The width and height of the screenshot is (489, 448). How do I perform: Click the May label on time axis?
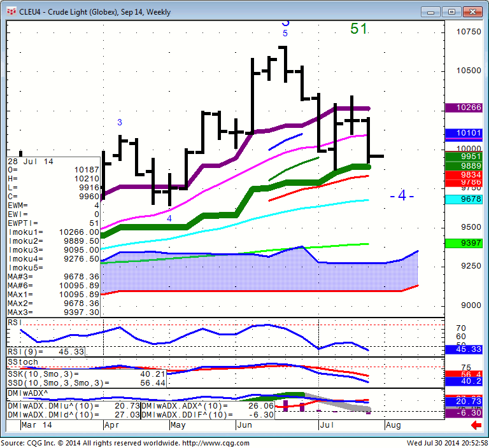(x=178, y=425)
